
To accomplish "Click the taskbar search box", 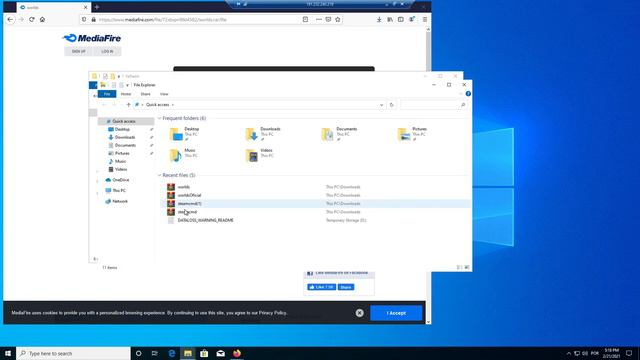I will [73, 353].
